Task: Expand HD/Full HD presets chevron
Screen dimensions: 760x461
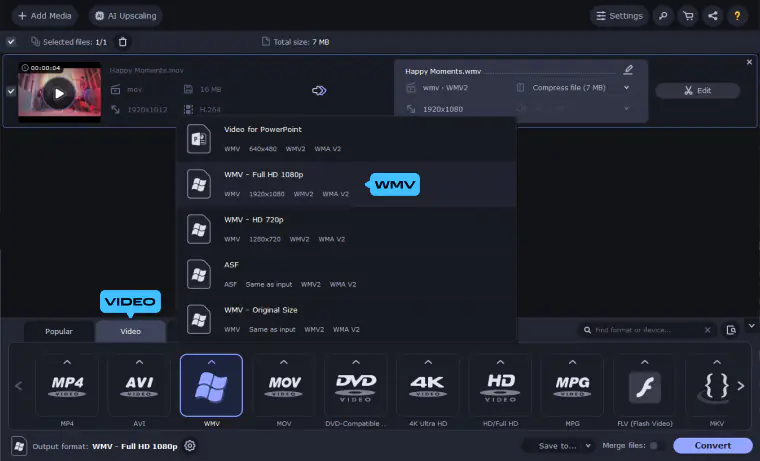Action: click(x=500, y=362)
